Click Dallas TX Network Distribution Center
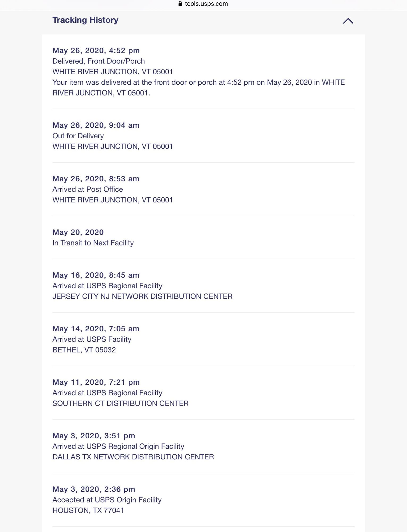Screen dimensions: 407x532 coord(133,457)
